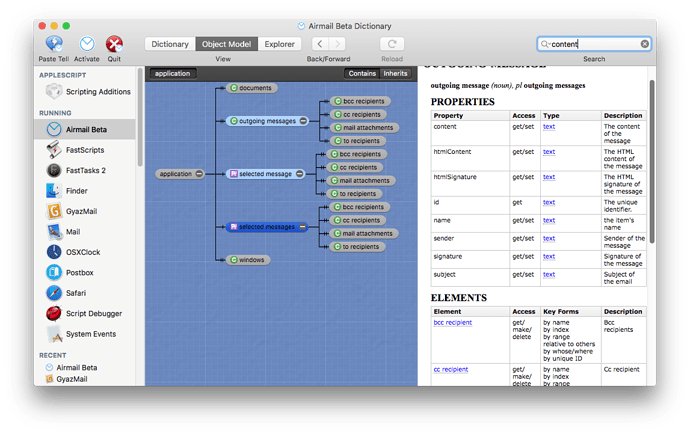Collapse the selected messages node
Screen dimensions: 690x434
[x=303, y=227]
